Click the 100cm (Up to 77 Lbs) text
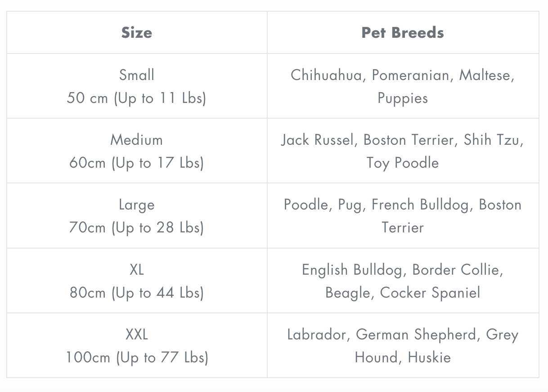548x392 pixels. point(137,357)
